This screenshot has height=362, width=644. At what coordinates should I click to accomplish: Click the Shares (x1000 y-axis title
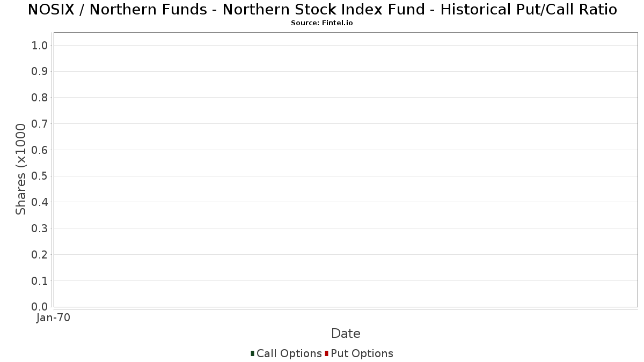click(21, 169)
